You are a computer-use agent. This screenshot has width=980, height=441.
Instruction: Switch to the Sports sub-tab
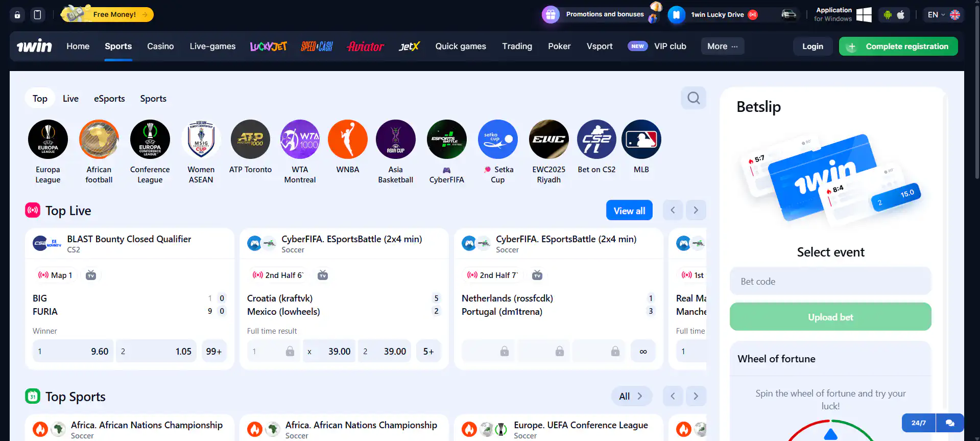pos(153,99)
